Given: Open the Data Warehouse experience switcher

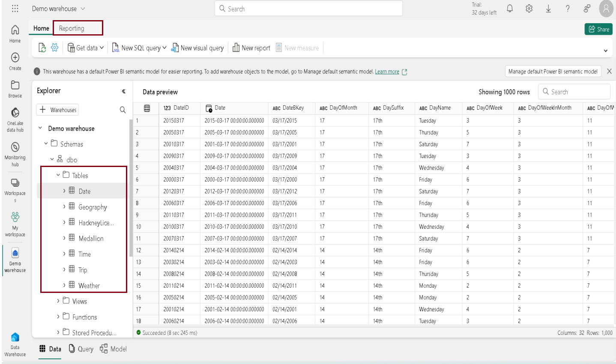Looking at the screenshot, I should 15,345.
